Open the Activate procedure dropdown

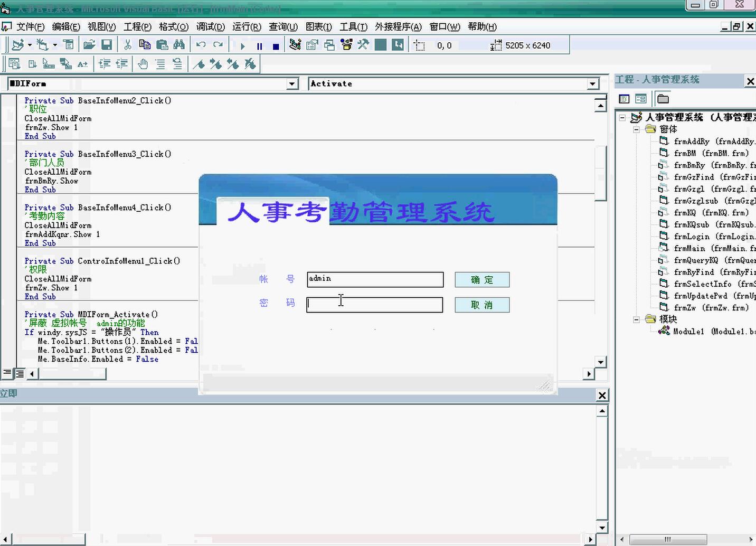click(593, 84)
